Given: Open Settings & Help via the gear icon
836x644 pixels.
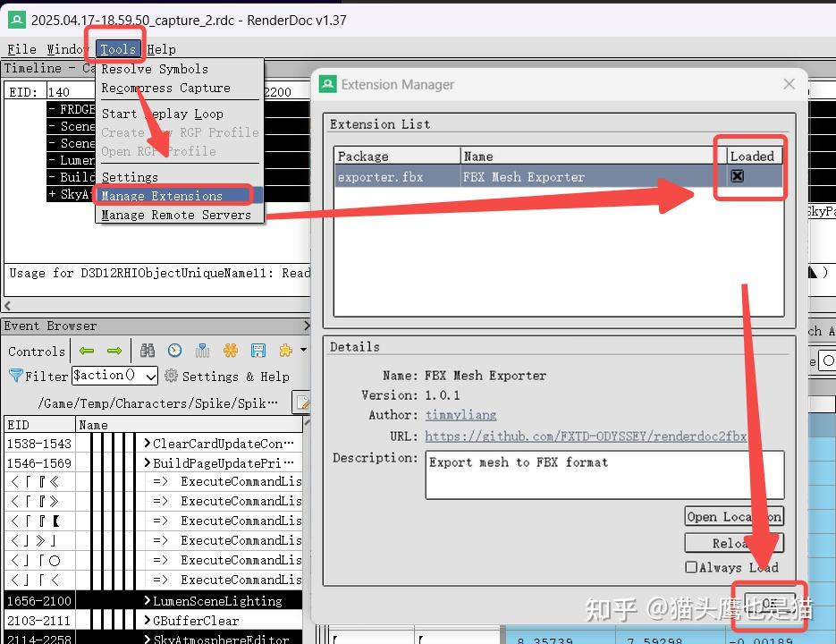Looking at the screenshot, I should 170,376.
